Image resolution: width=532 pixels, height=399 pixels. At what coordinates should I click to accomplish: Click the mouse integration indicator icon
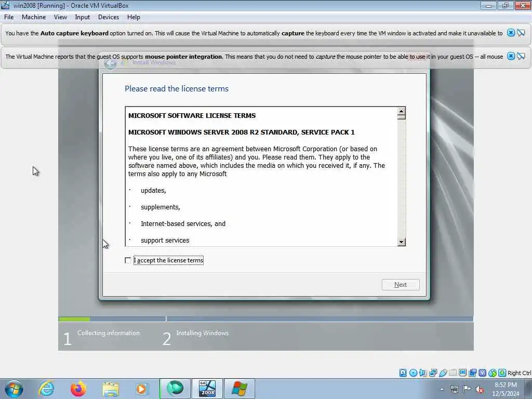(493, 373)
